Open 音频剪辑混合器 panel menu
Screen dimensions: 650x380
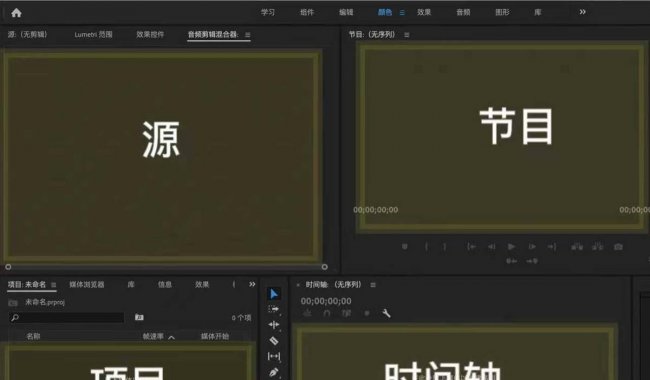tap(247, 35)
